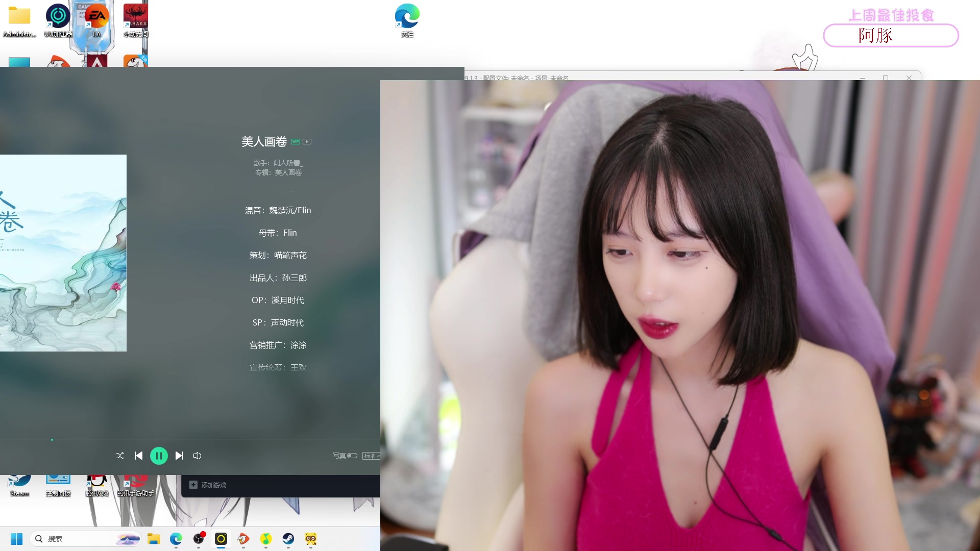Click the lyric line 母带：Flin

278,233
